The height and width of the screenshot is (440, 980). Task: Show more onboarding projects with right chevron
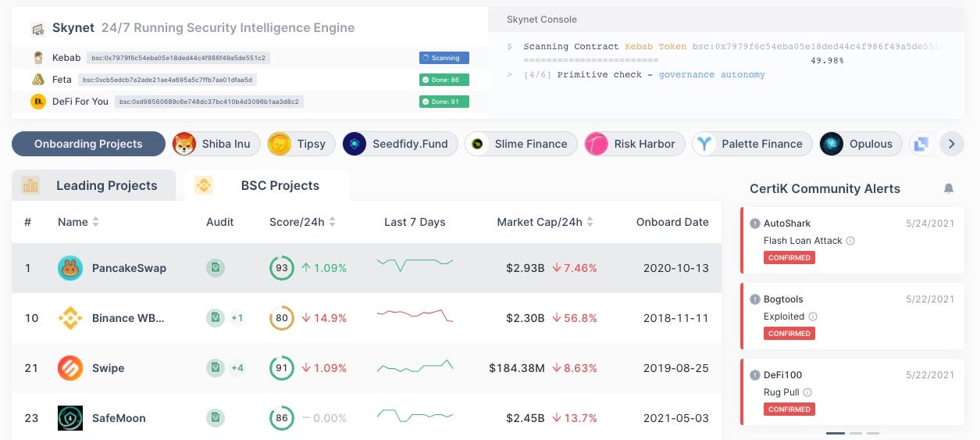pyautogui.click(x=950, y=144)
